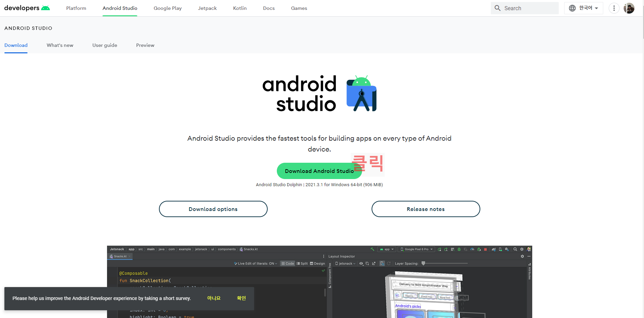Go to Google Play section
The image size is (644, 318).
point(167,8)
